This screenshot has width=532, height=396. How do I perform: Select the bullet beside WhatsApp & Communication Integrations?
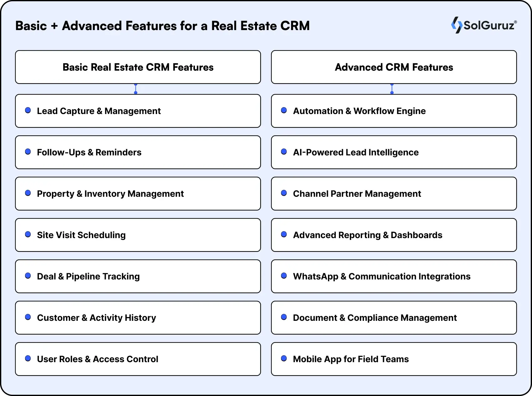(284, 275)
